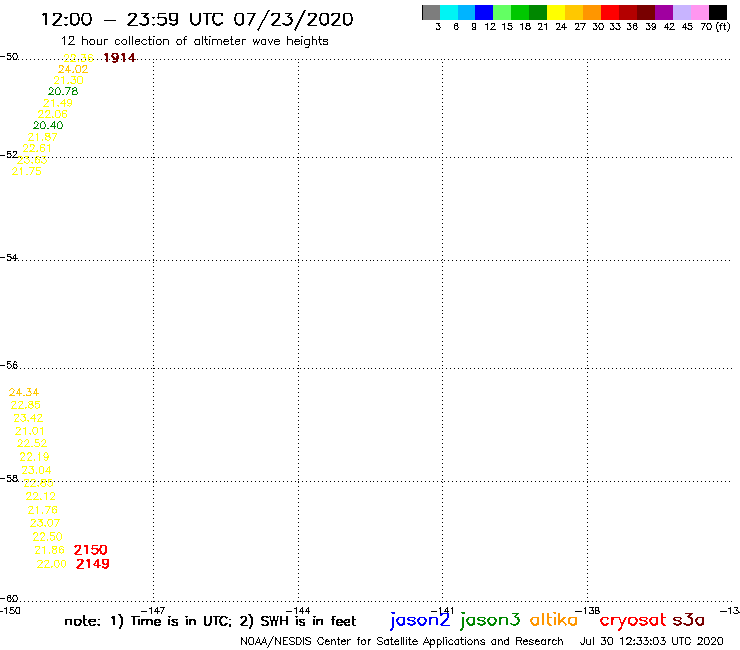Select wave height value 23.04
Viewport: 740px width, 650px height.
pyautogui.click(x=36, y=470)
